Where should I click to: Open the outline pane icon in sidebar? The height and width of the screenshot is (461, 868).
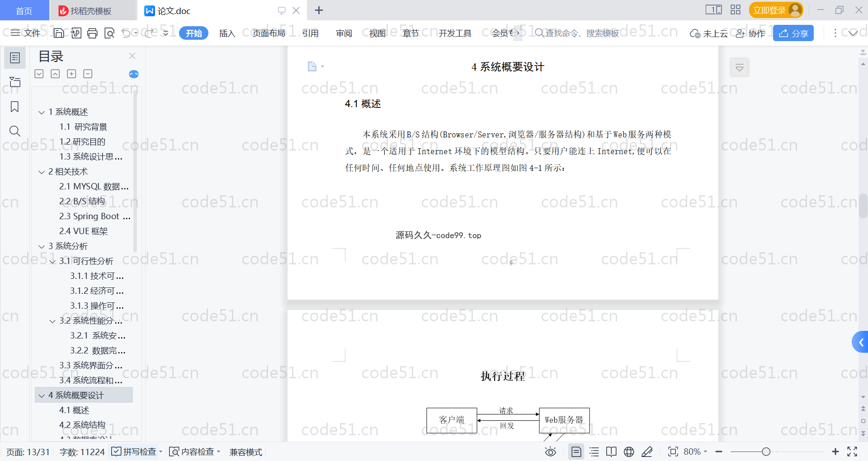coord(15,58)
